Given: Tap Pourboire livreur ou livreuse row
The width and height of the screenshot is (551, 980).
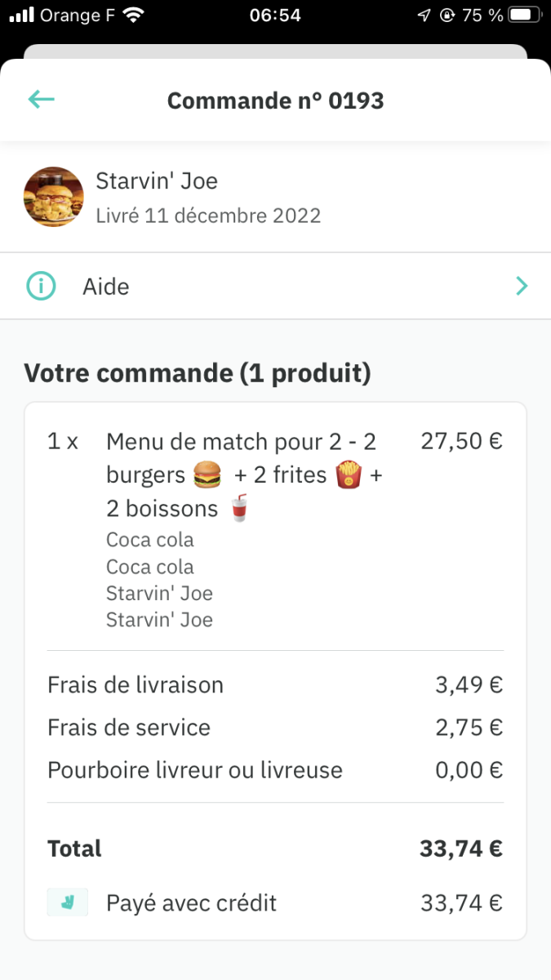Looking at the screenshot, I should (x=195, y=770).
